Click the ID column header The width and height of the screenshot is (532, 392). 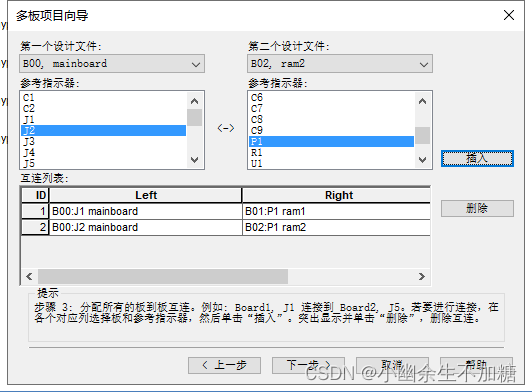click(36, 195)
